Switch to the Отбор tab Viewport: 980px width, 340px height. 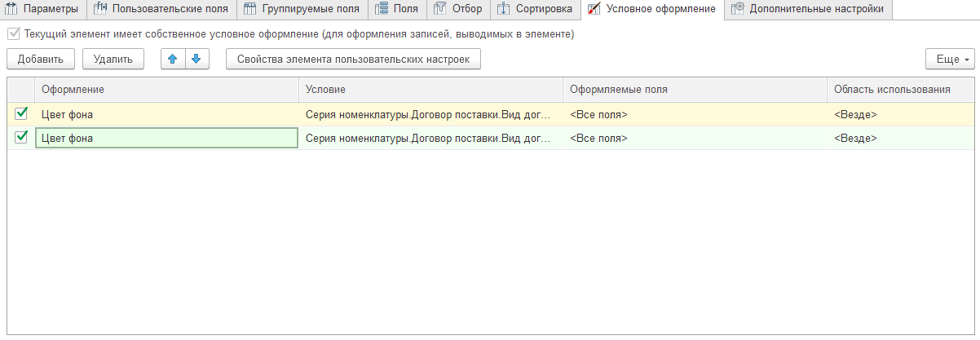(x=459, y=10)
